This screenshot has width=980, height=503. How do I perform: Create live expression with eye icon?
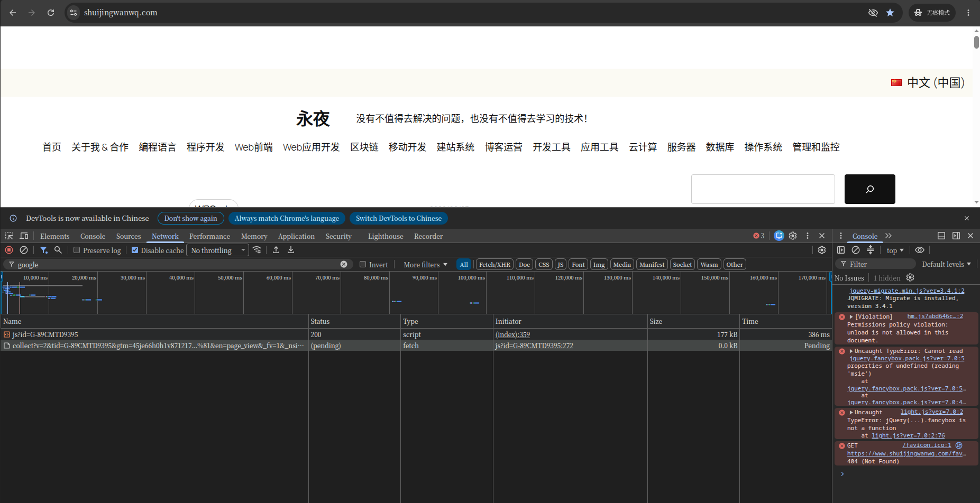(920, 250)
